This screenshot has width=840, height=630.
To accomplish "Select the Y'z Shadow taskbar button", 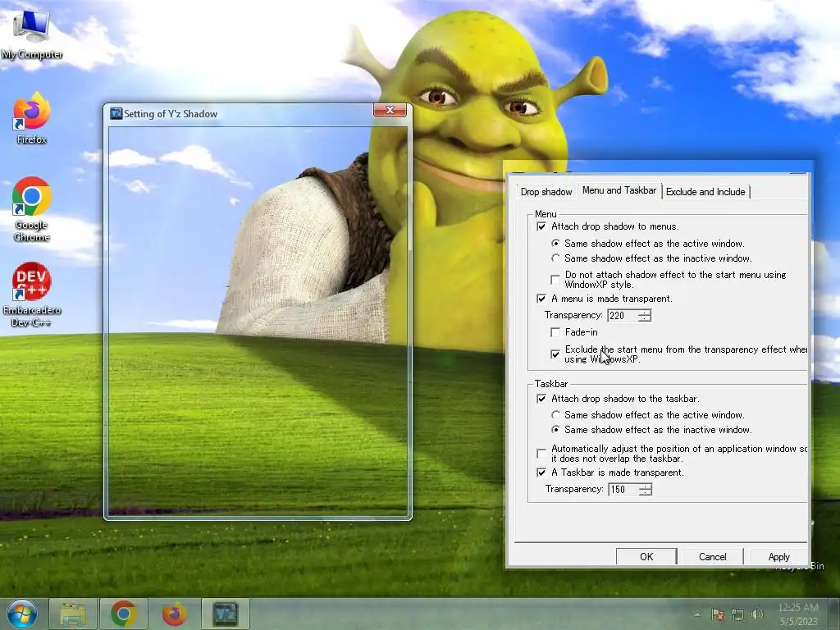I will click(x=225, y=614).
